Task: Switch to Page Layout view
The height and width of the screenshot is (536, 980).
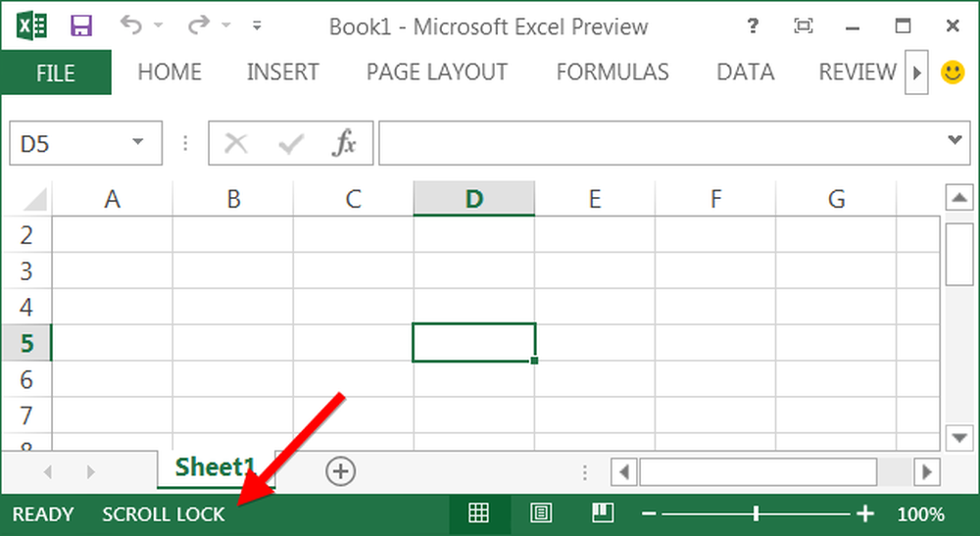Action: click(541, 513)
